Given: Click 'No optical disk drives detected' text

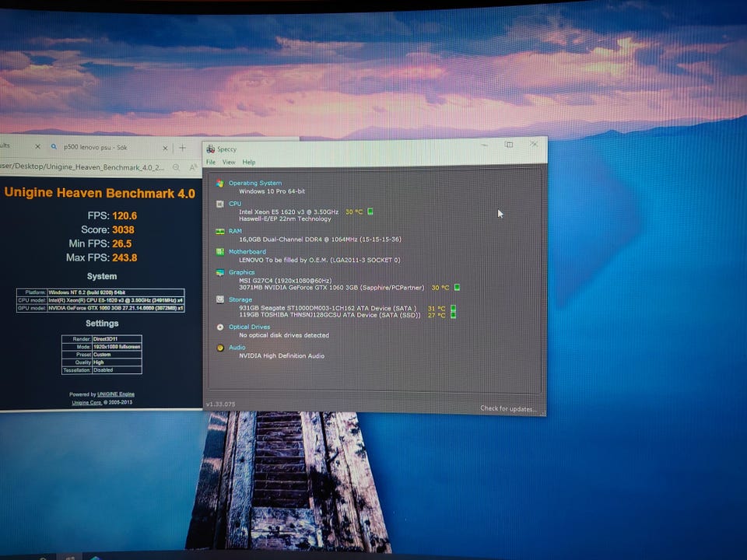Looking at the screenshot, I should point(284,335).
